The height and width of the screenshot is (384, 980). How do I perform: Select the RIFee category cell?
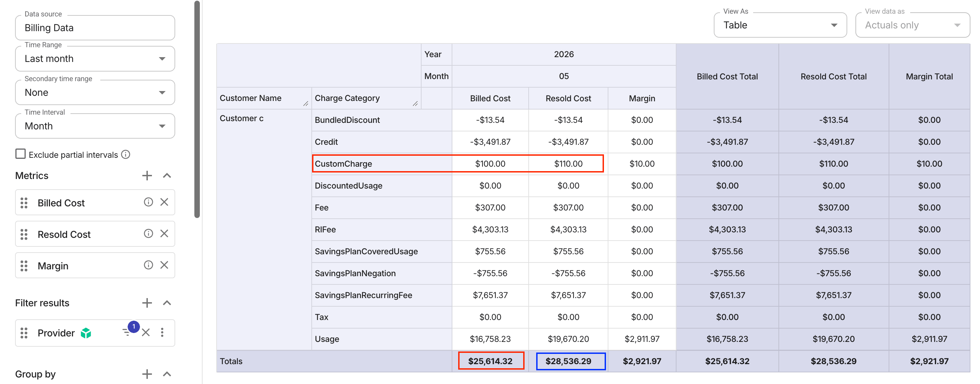pos(382,230)
